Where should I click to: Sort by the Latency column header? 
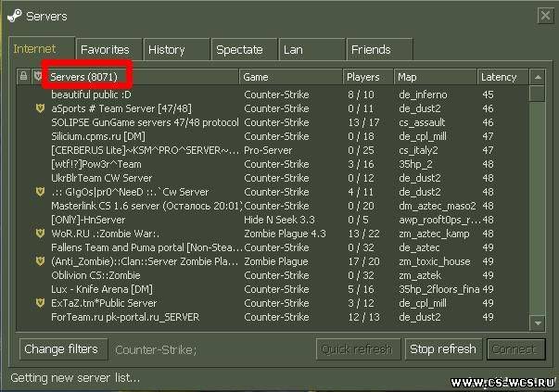[x=503, y=77]
